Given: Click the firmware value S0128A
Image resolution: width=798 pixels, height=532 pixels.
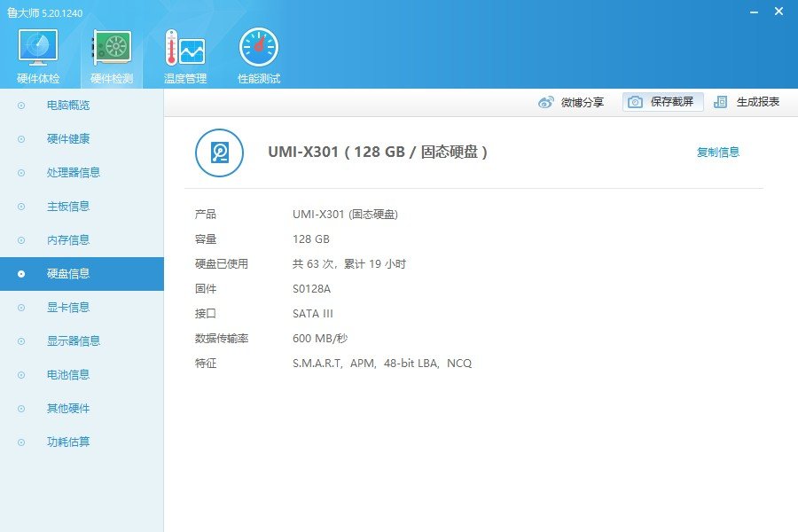Looking at the screenshot, I should coord(311,289).
